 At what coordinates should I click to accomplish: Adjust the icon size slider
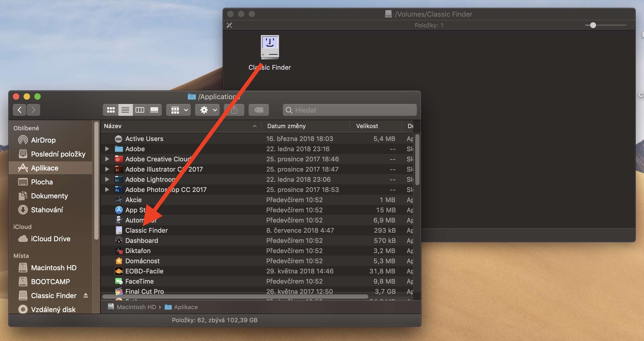[x=593, y=25]
